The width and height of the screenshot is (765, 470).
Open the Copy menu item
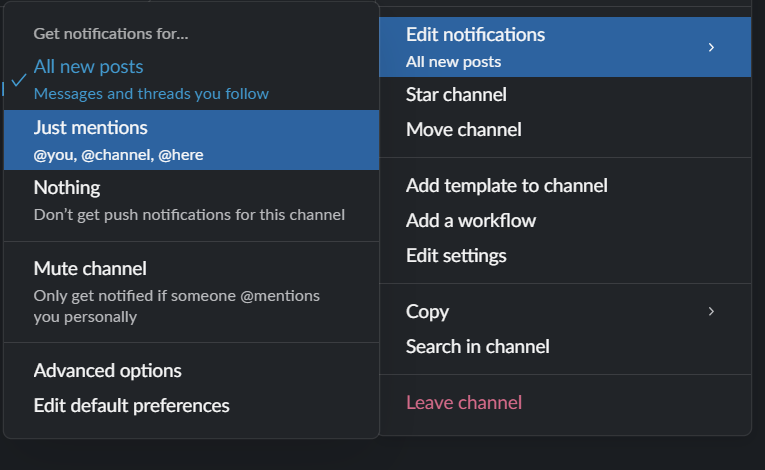(427, 312)
